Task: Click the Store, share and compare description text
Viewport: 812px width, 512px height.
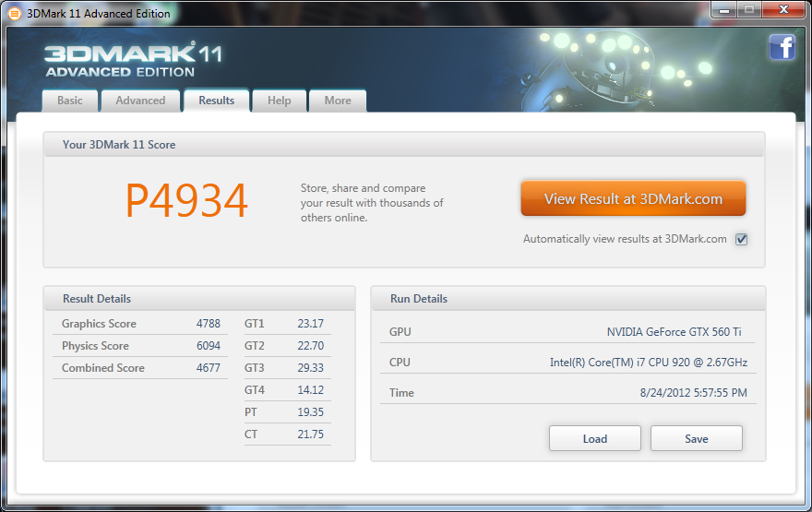Action: coord(372,203)
